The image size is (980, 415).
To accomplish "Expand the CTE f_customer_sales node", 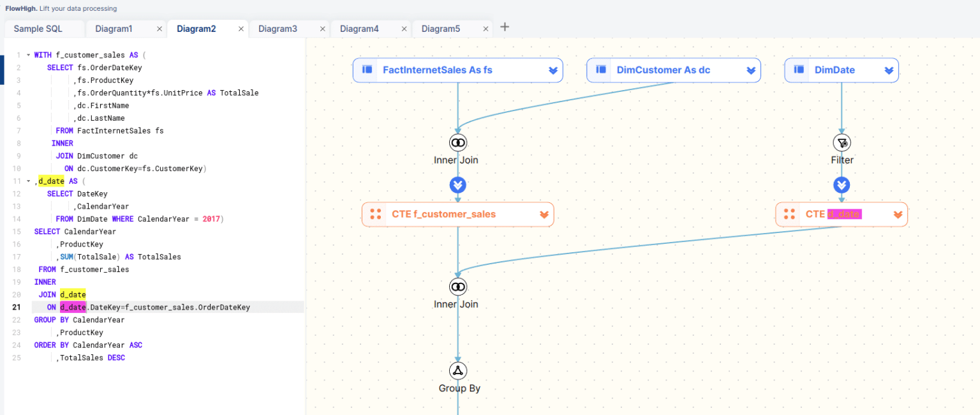I will (x=544, y=215).
